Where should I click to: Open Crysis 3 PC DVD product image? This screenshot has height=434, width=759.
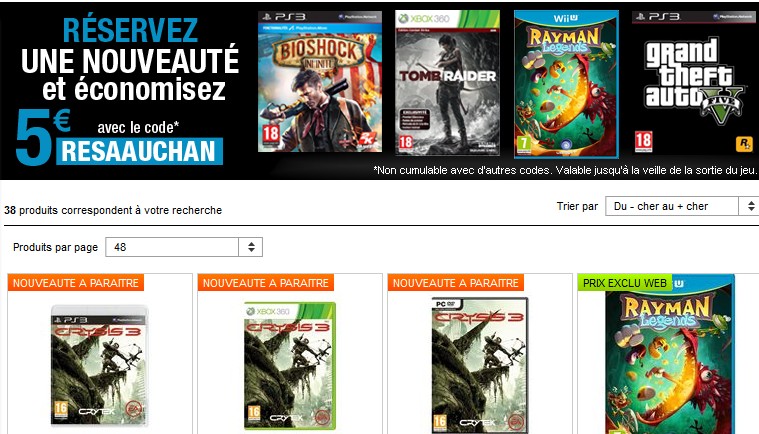(480, 365)
